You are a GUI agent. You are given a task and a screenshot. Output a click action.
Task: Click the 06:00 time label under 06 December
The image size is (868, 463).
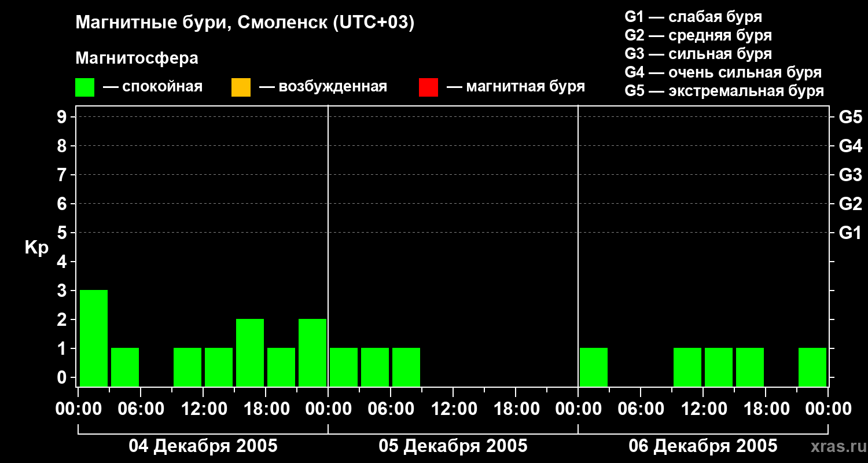point(641,409)
